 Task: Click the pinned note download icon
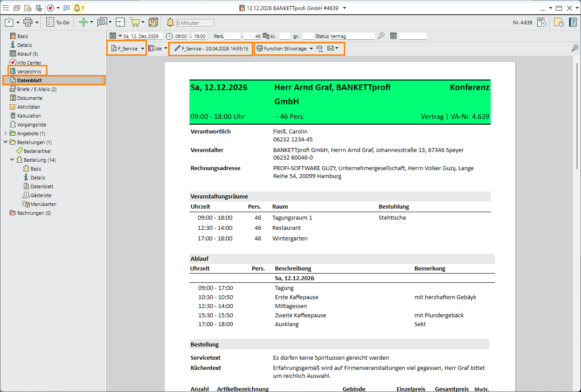pos(66,8)
